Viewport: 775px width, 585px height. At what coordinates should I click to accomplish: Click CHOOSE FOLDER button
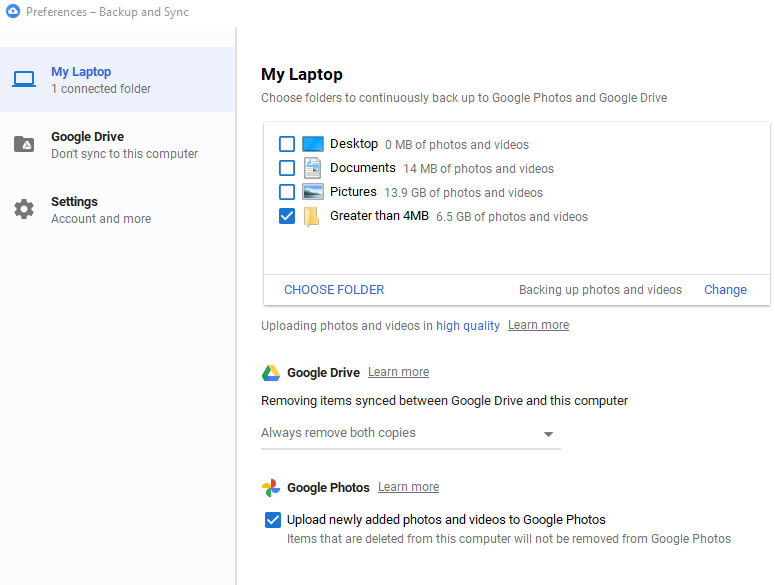334,290
